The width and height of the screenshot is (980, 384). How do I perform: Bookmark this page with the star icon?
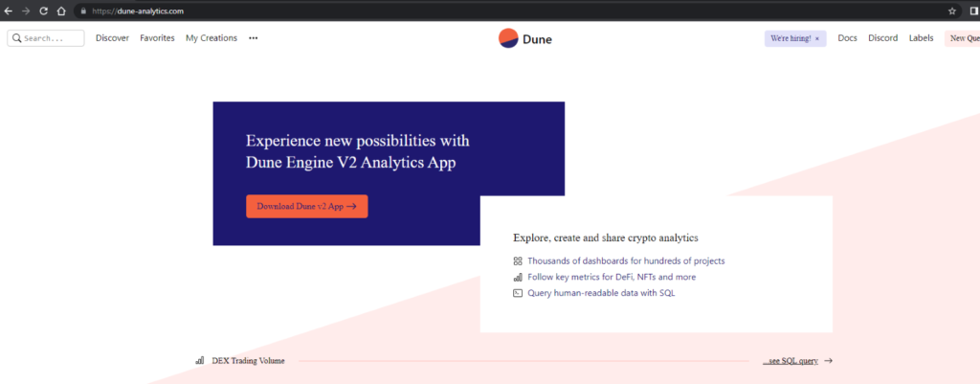[952, 11]
